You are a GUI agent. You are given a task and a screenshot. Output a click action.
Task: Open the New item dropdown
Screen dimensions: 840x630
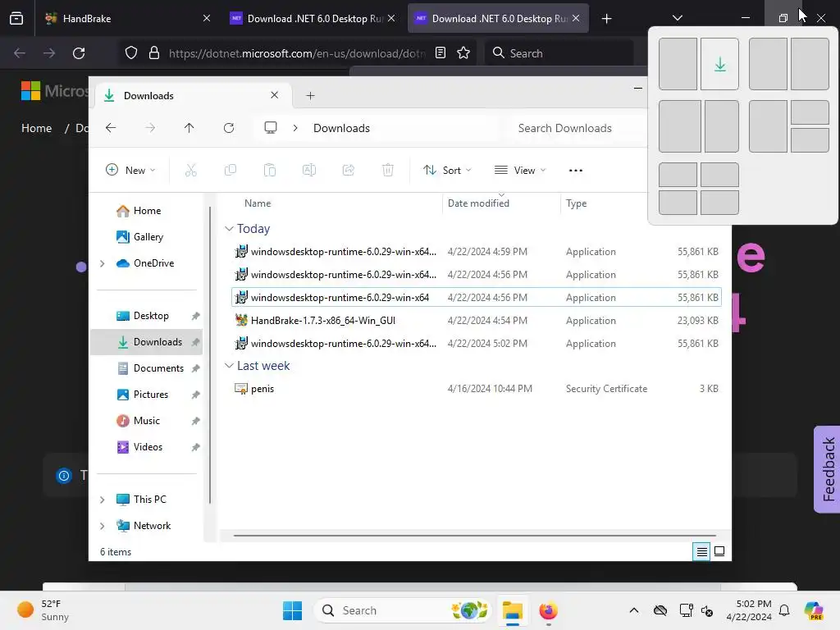[x=130, y=171]
